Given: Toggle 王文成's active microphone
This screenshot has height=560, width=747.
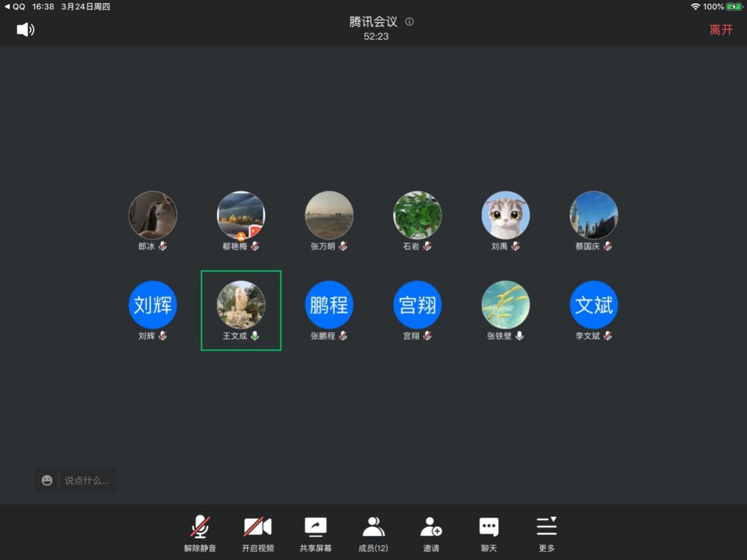Looking at the screenshot, I should tap(256, 336).
